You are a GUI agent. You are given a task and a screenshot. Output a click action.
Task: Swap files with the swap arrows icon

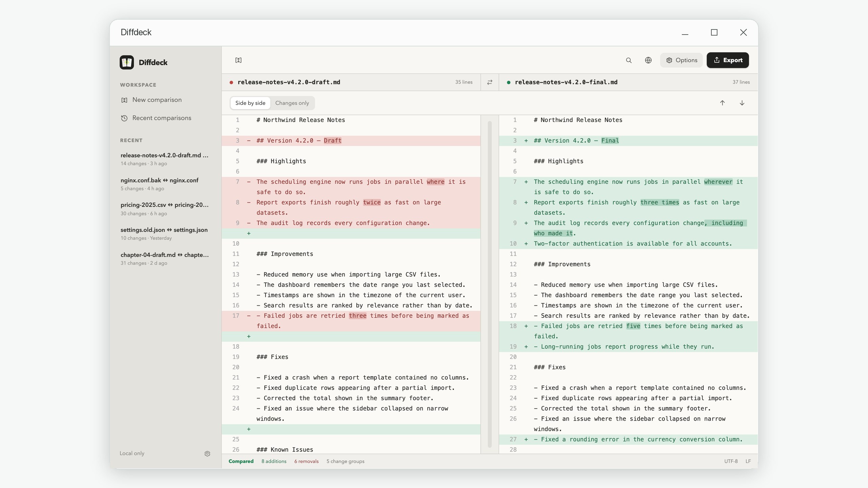tap(490, 82)
